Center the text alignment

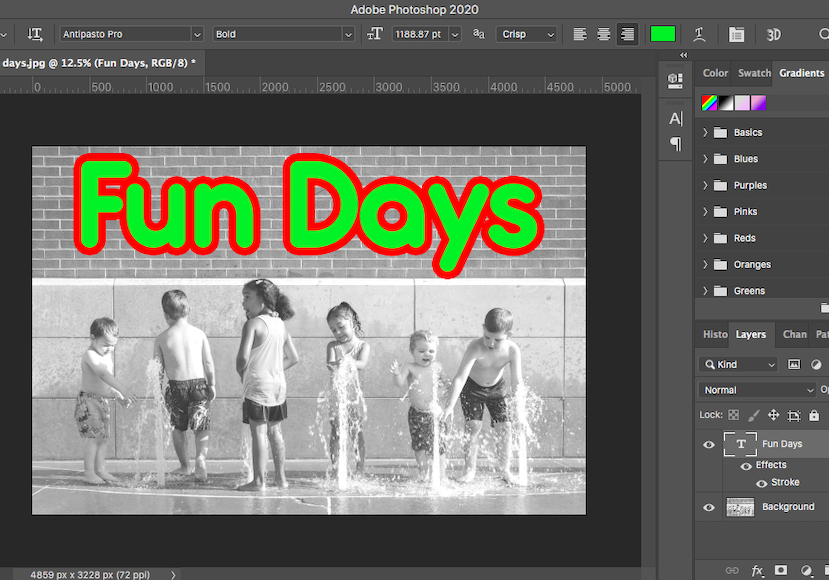pyautogui.click(x=604, y=34)
